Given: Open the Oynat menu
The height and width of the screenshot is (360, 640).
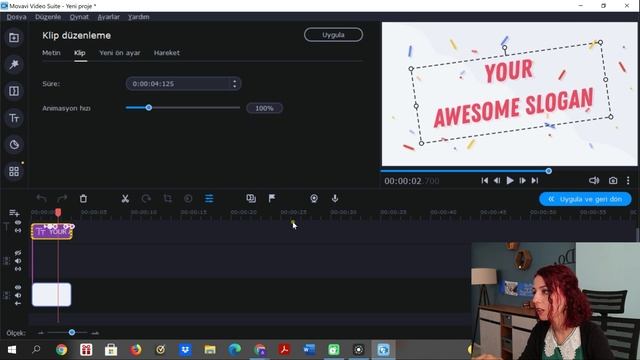Looking at the screenshot, I should click(x=79, y=17).
